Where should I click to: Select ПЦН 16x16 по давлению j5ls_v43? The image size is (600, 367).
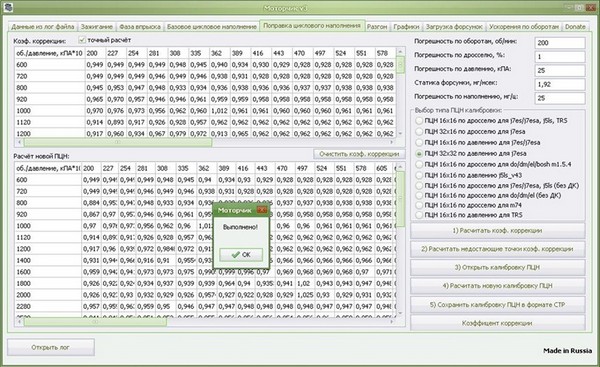tap(419, 175)
